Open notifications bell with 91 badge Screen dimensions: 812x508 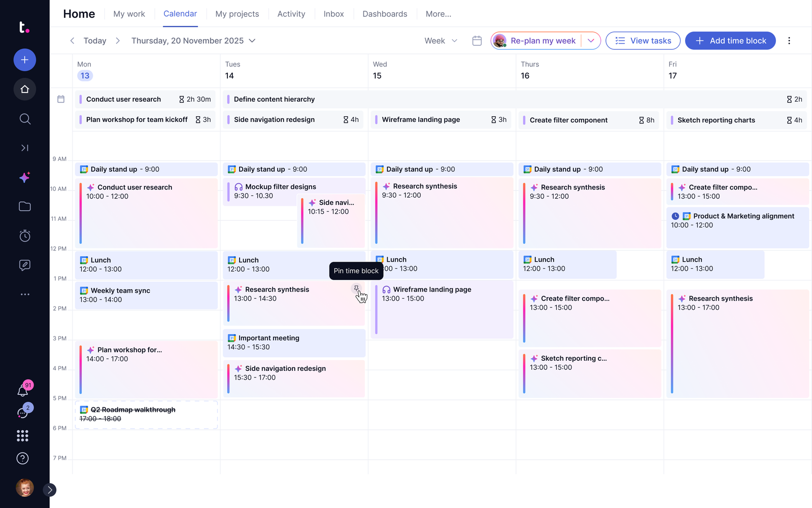(23, 390)
